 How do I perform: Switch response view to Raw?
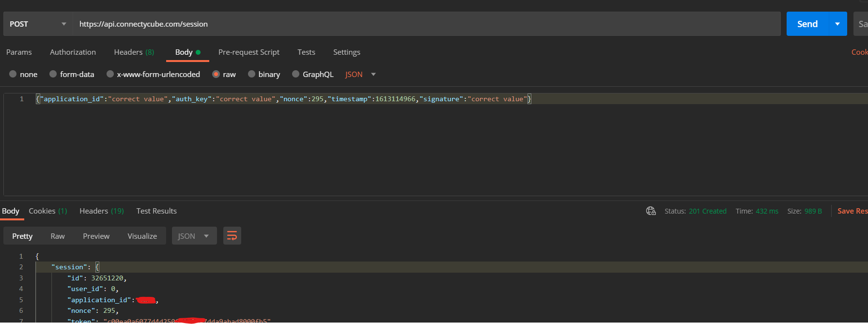pos(58,236)
